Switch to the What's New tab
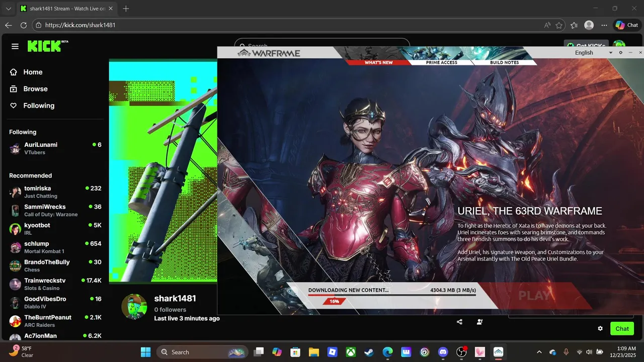Viewport: 644px width, 362px height. click(x=378, y=62)
